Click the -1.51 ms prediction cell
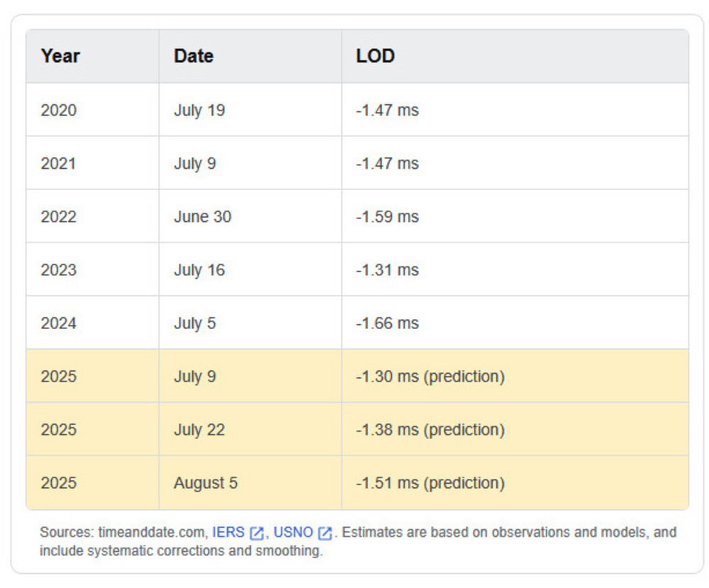 [430, 482]
